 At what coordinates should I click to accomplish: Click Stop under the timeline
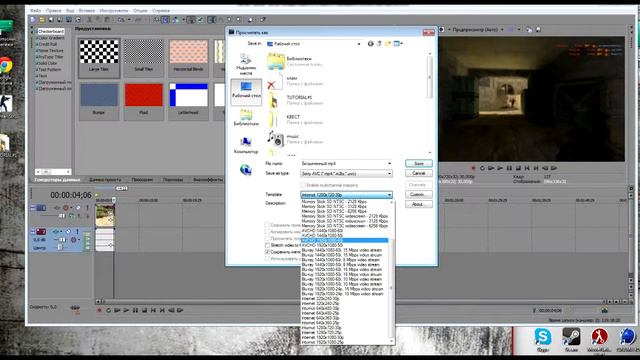[x=144, y=311]
